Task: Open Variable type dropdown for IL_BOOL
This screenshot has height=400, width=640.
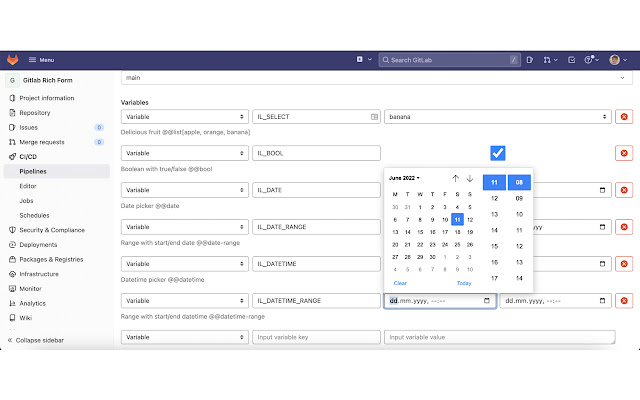Action: click(184, 153)
